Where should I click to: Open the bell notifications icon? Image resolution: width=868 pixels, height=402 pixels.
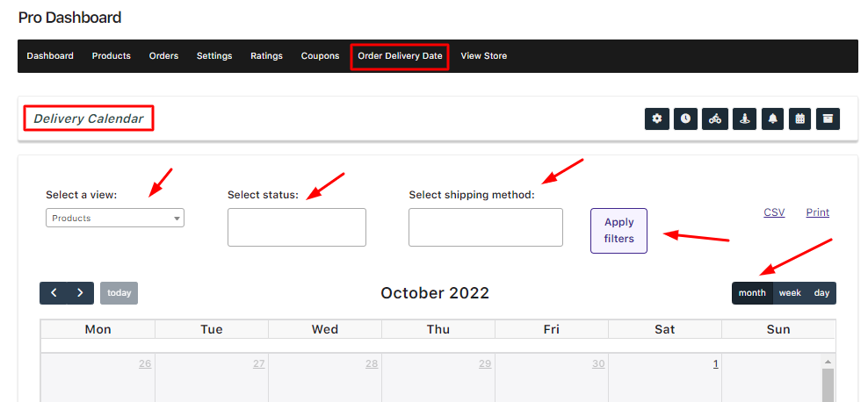[x=773, y=118]
